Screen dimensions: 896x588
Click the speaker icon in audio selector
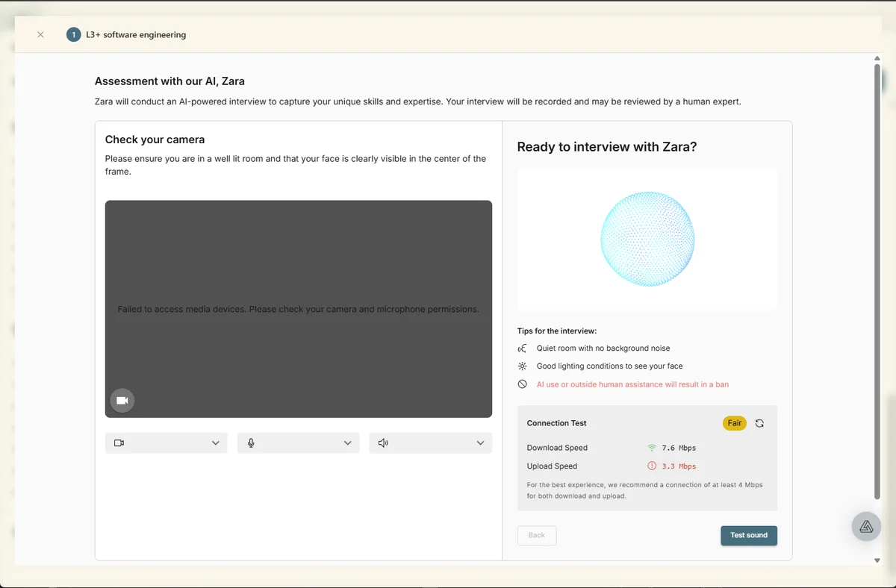click(x=383, y=443)
